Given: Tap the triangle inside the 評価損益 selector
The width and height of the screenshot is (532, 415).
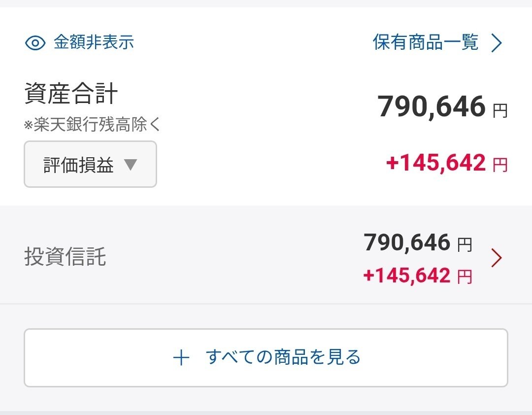Looking at the screenshot, I should coord(130,165).
